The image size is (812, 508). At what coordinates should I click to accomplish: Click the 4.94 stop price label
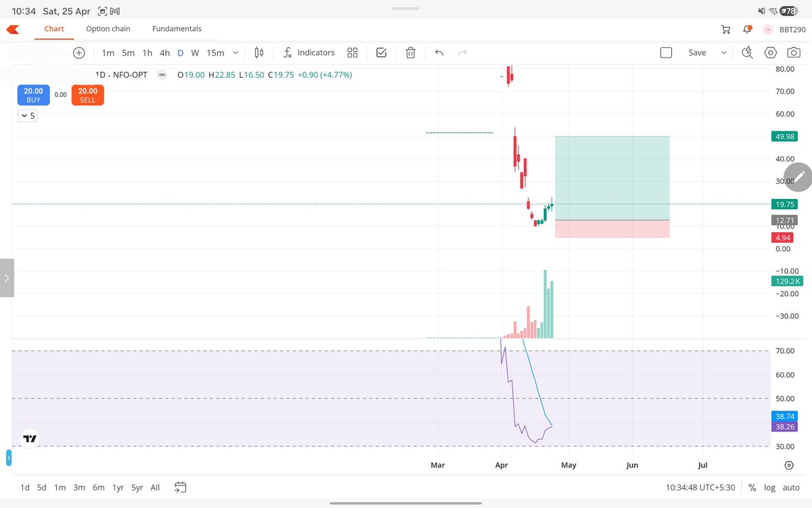tap(782, 237)
